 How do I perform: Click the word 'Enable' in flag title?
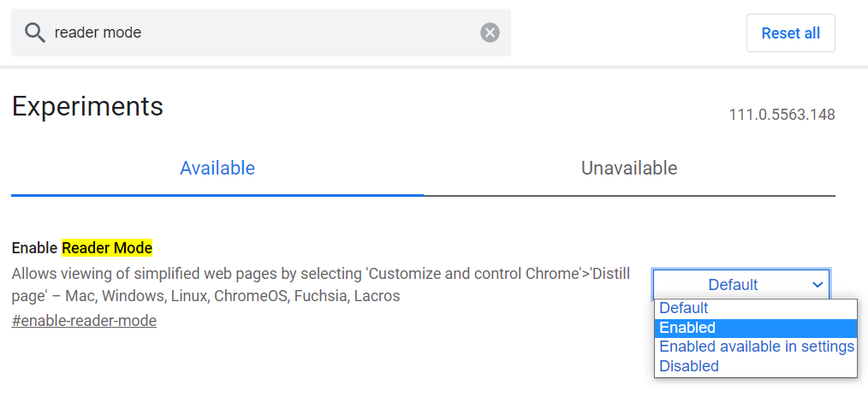coord(34,248)
